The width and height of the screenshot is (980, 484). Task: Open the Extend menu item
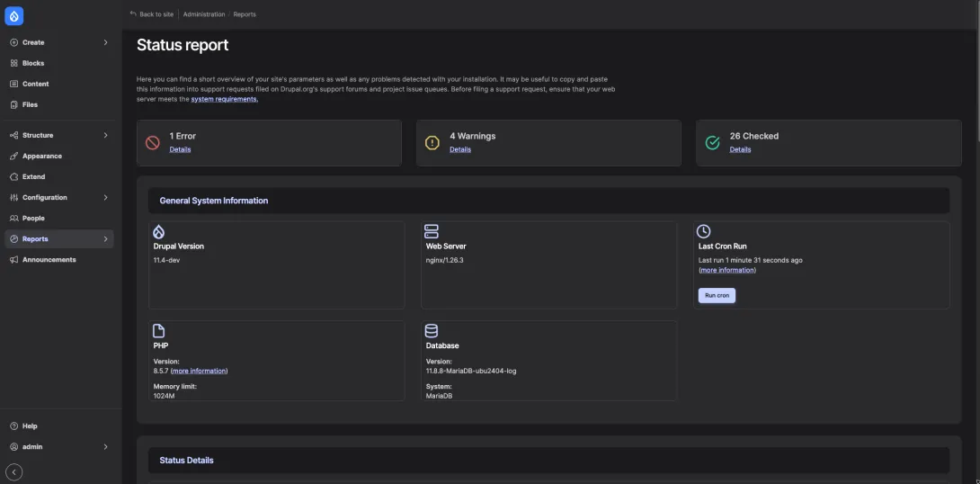click(x=59, y=177)
